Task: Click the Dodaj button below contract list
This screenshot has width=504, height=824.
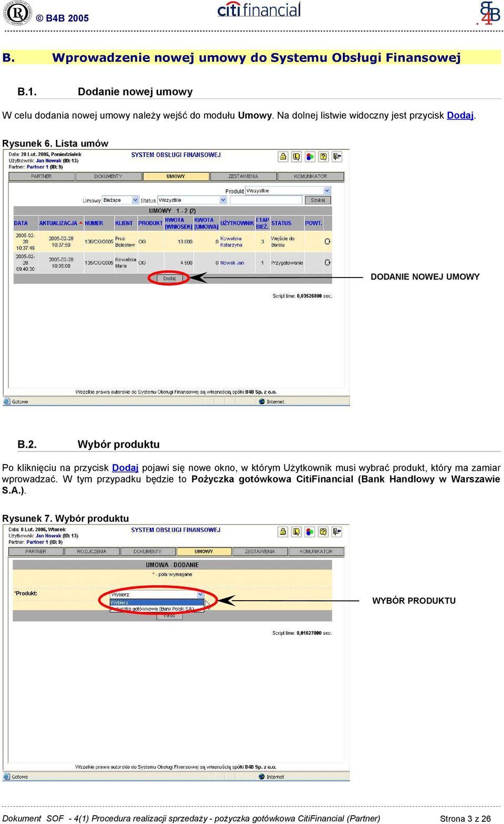Action: [x=169, y=279]
